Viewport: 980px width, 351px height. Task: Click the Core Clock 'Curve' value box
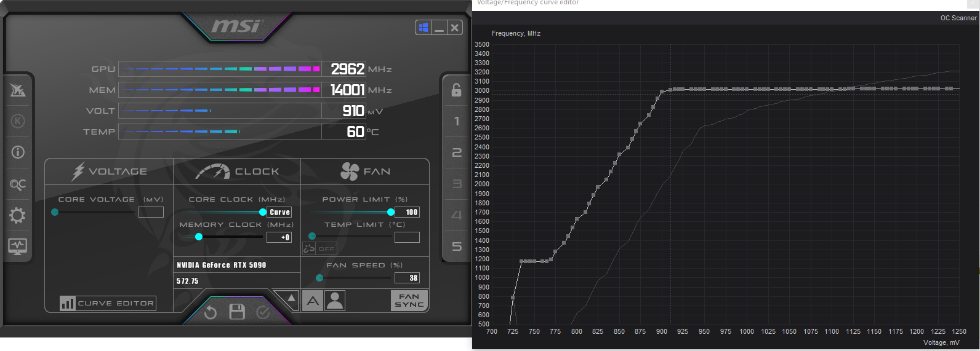coord(279,212)
